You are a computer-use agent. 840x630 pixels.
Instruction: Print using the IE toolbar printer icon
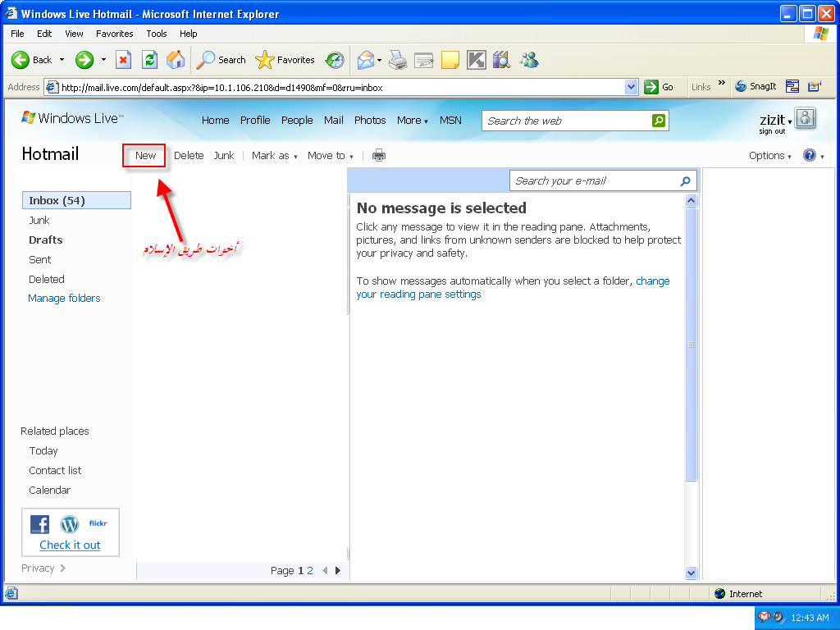pyautogui.click(x=398, y=59)
